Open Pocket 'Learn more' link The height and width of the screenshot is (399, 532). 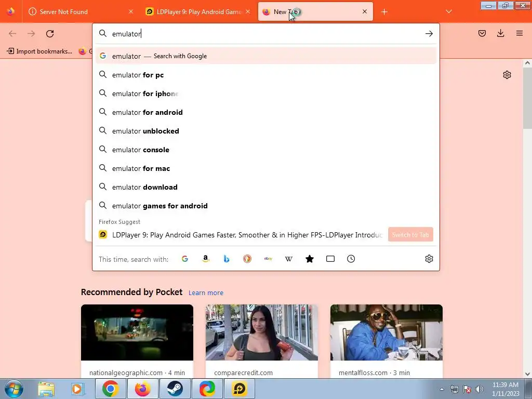206,292
